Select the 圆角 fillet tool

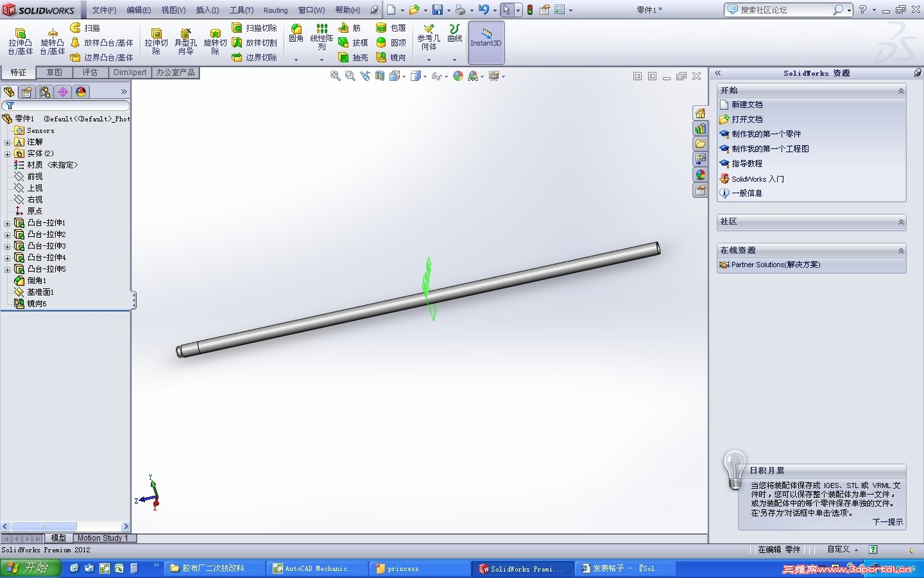pyautogui.click(x=296, y=35)
